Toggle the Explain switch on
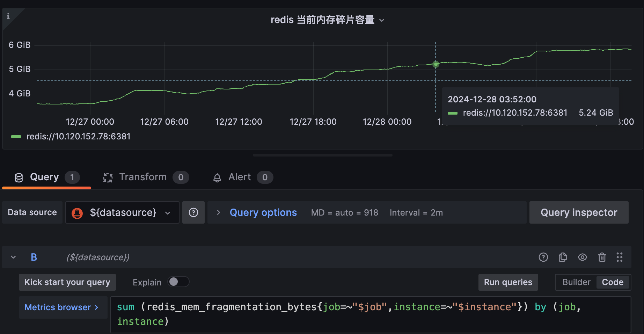Viewport: 644px width, 334px height. 178,282
